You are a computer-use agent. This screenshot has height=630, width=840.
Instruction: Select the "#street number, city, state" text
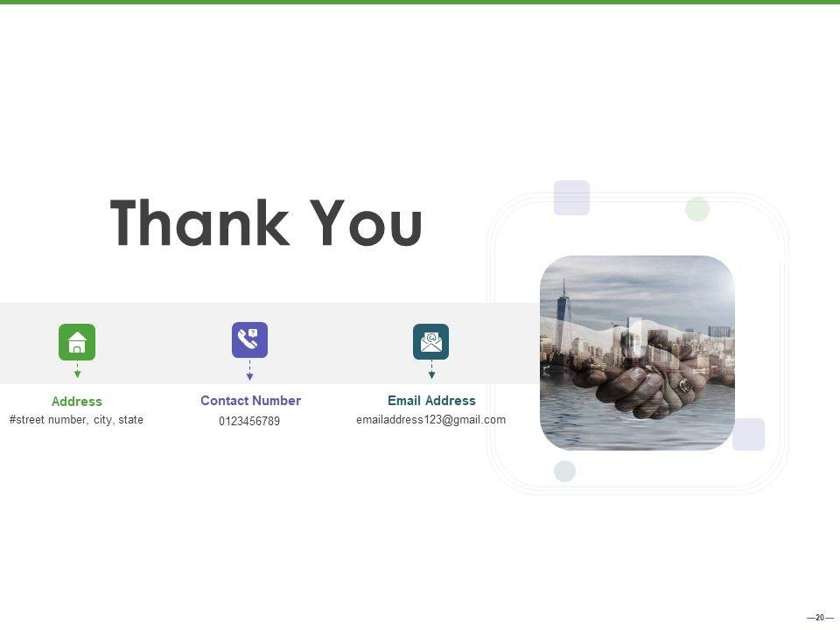tap(76, 420)
